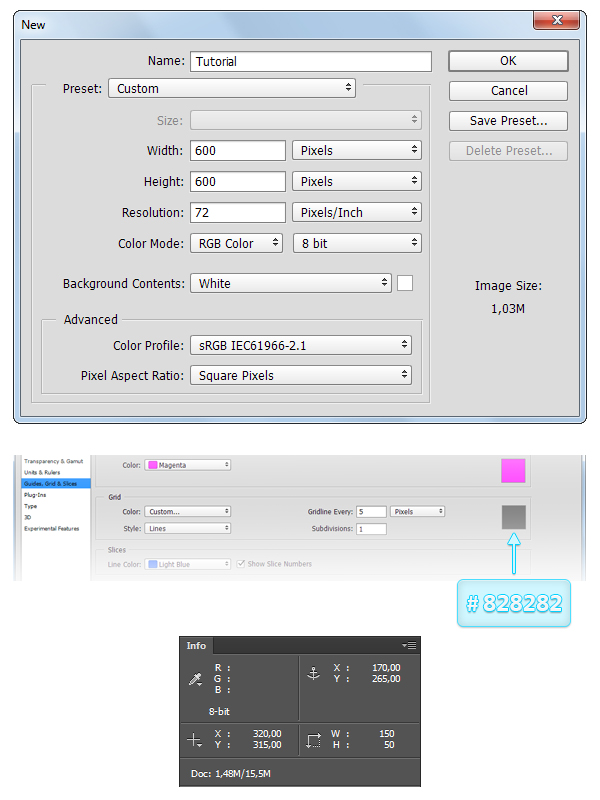This screenshot has width=600, height=800.
Task: Click the crosshair coordinates icon in Info panel
Action: pyautogui.click(x=194, y=740)
